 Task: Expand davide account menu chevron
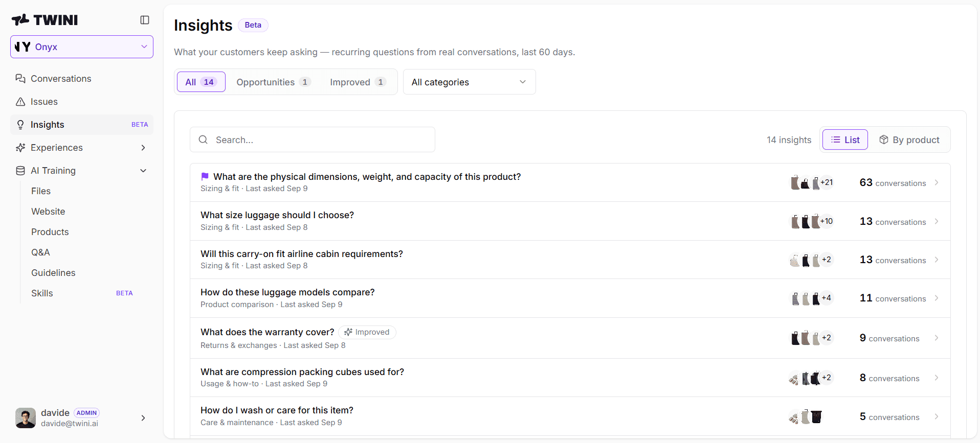click(x=143, y=418)
